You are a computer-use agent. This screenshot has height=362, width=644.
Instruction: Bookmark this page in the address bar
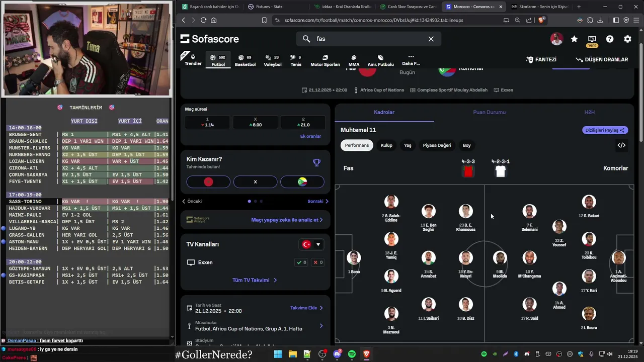click(264, 20)
